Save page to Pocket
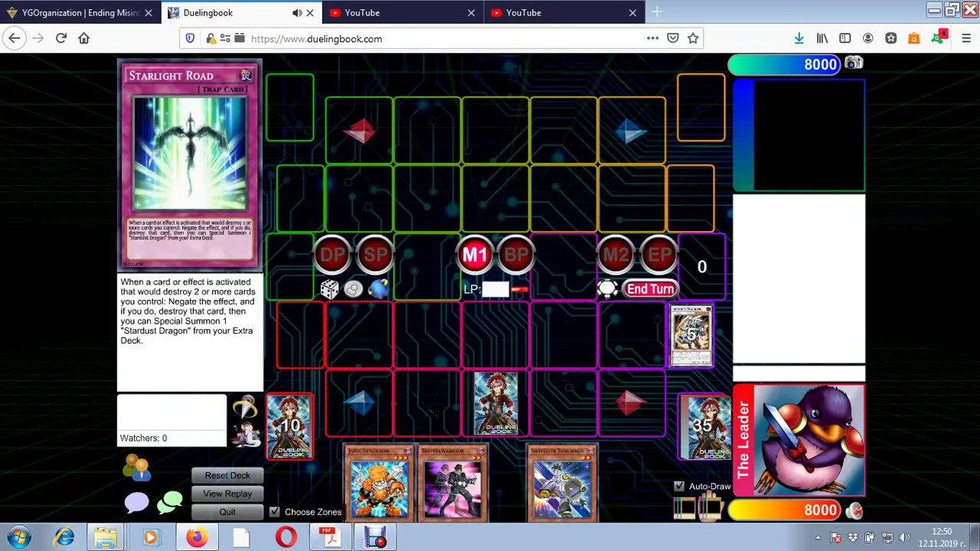Screen dimensions: 980x551 tap(673, 38)
